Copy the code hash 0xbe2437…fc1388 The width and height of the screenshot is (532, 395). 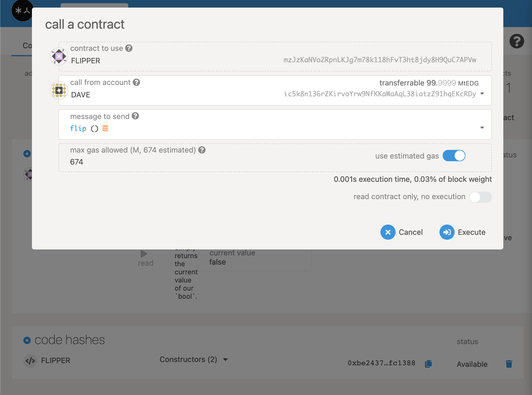pyautogui.click(x=428, y=364)
